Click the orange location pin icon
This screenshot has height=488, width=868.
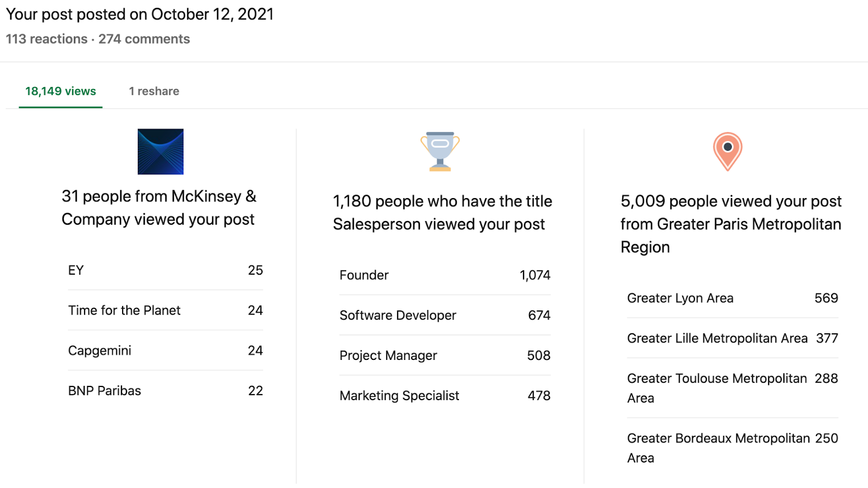pos(727,151)
